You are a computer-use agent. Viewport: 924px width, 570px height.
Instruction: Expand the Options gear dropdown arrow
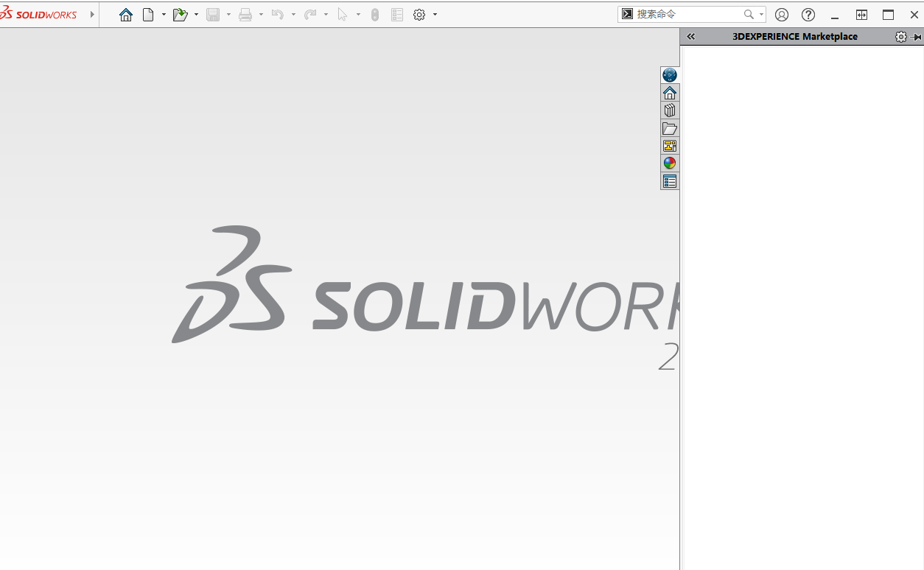point(435,15)
